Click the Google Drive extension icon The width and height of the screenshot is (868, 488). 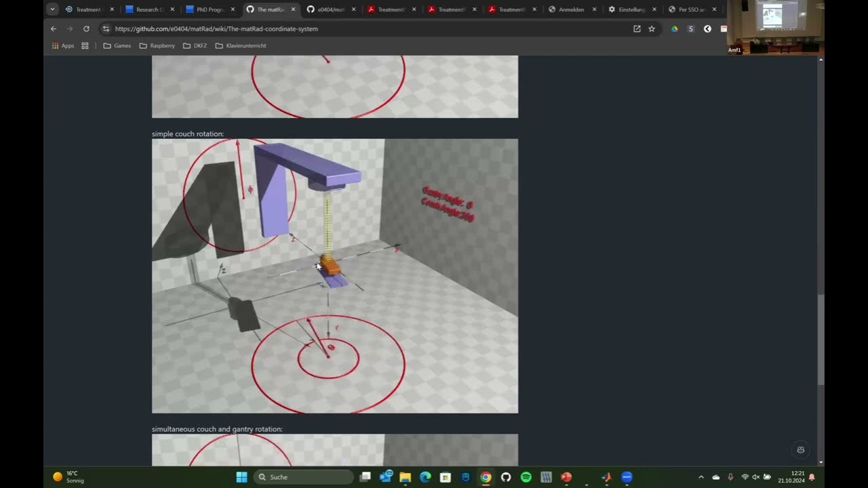point(674,29)
